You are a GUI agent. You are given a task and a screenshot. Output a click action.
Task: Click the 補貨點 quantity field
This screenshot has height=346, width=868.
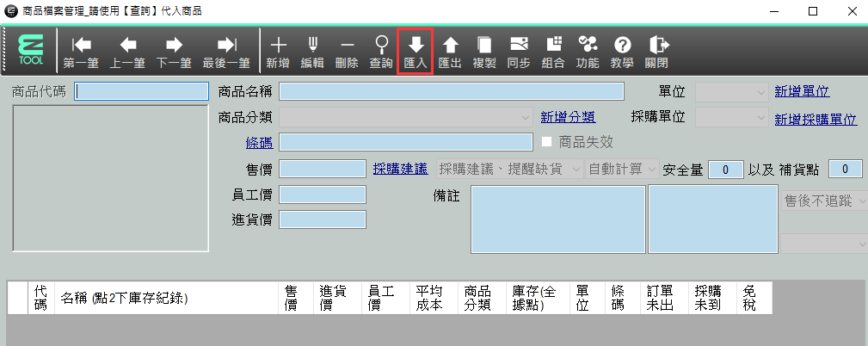click(846, 170)
